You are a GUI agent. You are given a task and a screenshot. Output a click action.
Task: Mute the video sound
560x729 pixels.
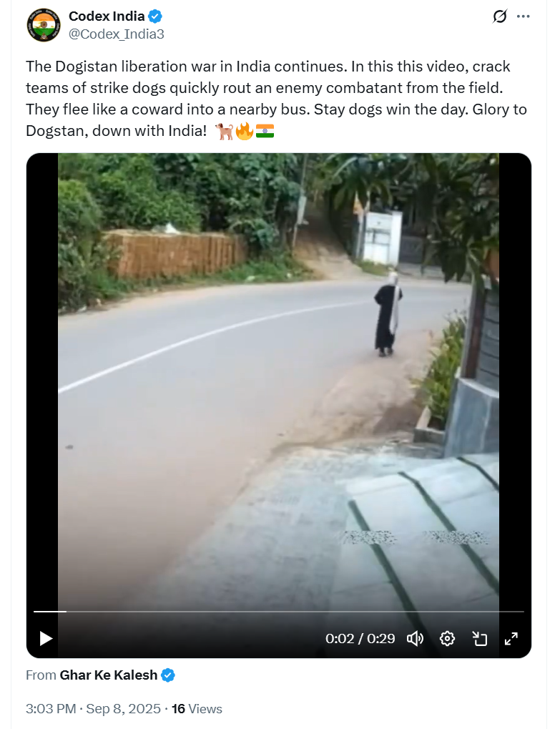pyautogui.click(x=415, y=638)
